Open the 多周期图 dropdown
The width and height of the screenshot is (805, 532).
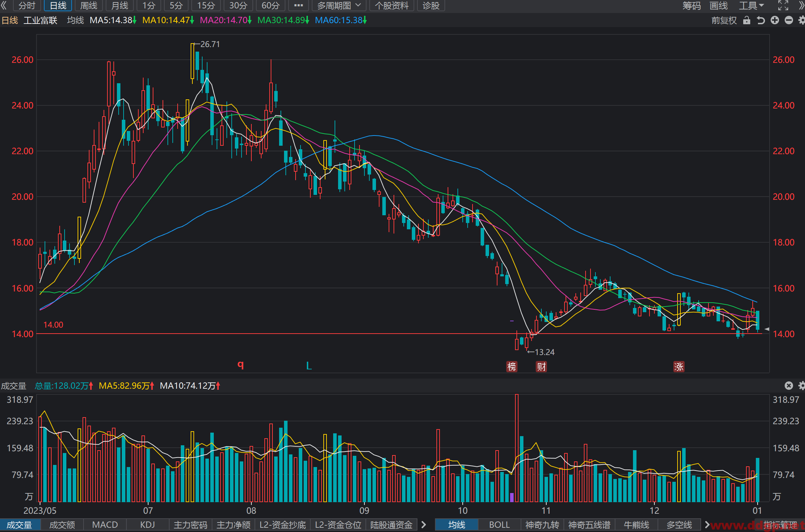tap(339, 6)
